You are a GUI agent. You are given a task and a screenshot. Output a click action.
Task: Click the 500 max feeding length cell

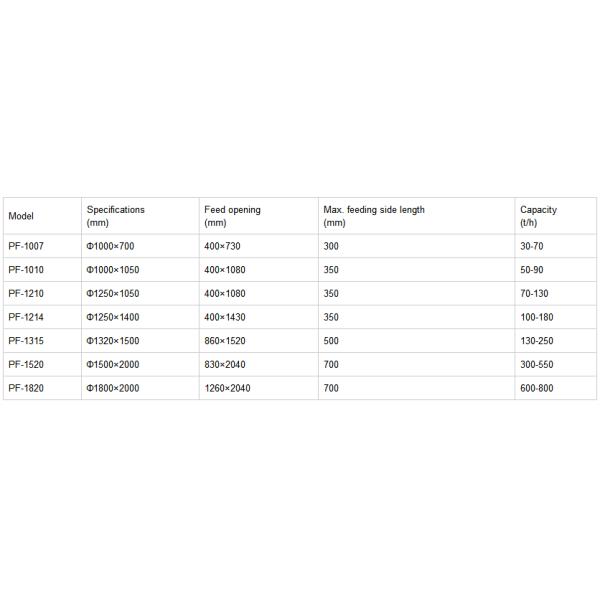tap(331, 340)
